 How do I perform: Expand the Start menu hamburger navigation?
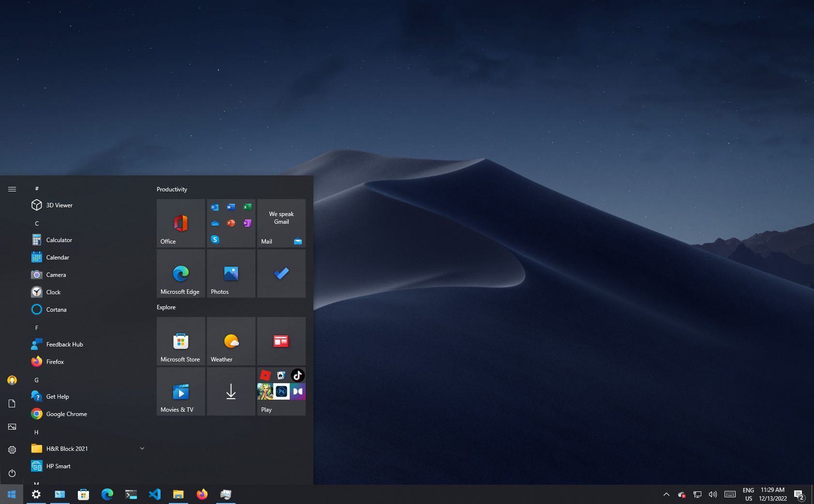coord(12,189)
